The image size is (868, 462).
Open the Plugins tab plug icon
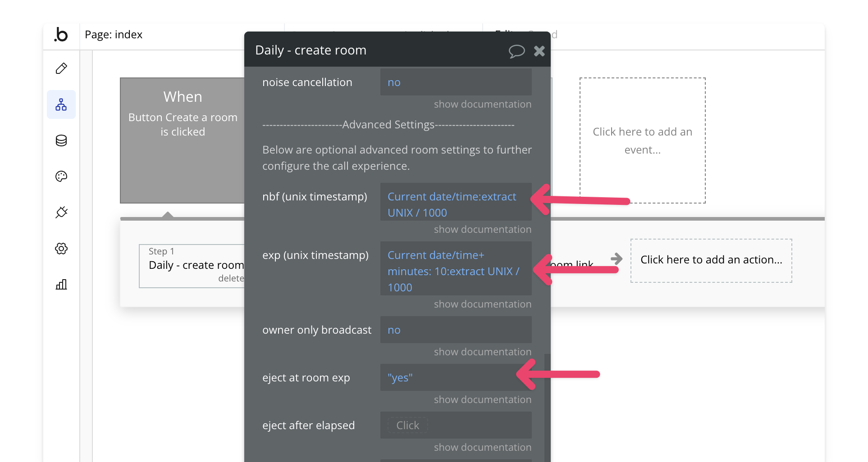61,212
